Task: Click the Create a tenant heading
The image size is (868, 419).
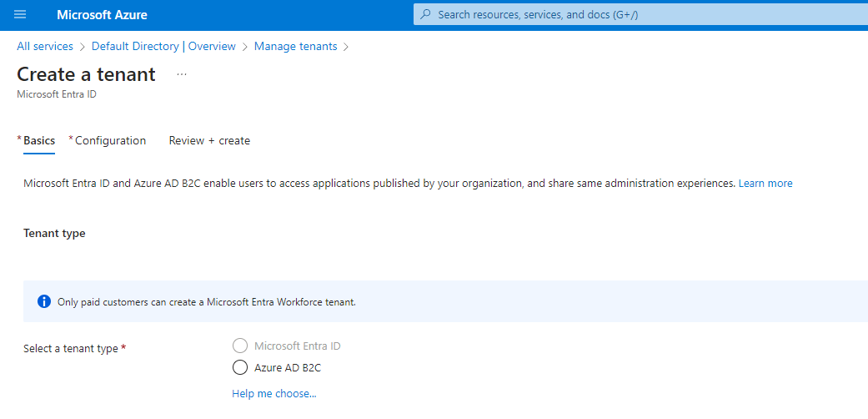Action: pos(87,74)
